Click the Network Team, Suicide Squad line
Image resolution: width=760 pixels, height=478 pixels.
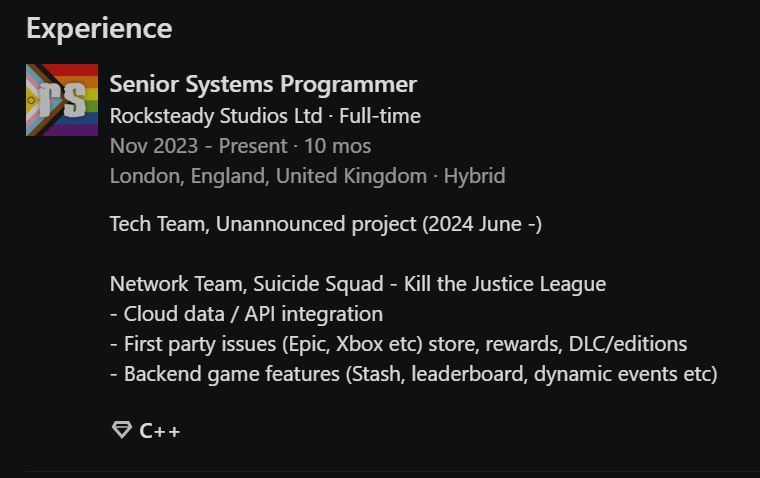point(358,284)
